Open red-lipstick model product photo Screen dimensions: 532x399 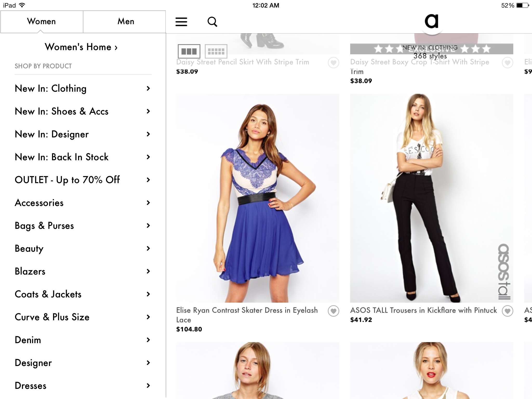432,371
